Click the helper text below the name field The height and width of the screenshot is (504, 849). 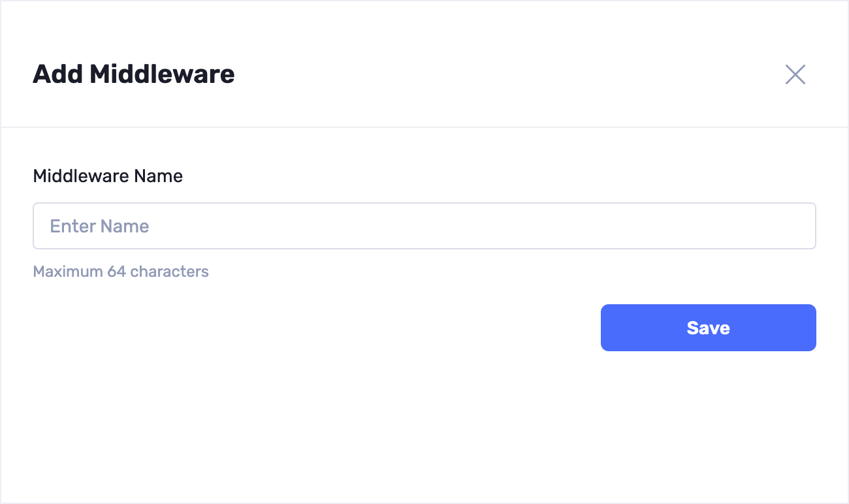tap(121, 272)
